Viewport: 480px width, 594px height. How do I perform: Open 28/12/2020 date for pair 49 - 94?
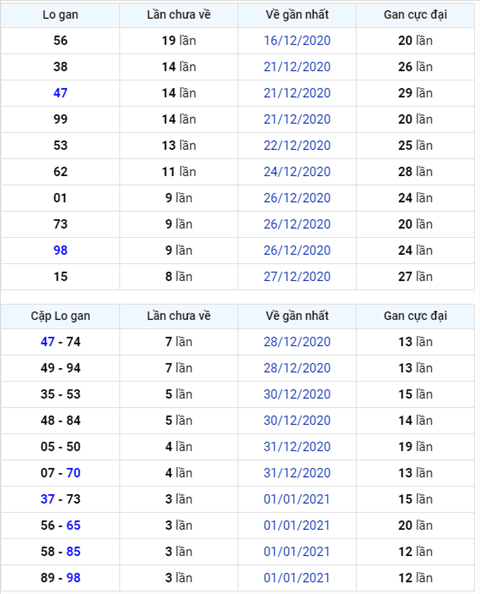pyautogui.click(x=297, y=368)
